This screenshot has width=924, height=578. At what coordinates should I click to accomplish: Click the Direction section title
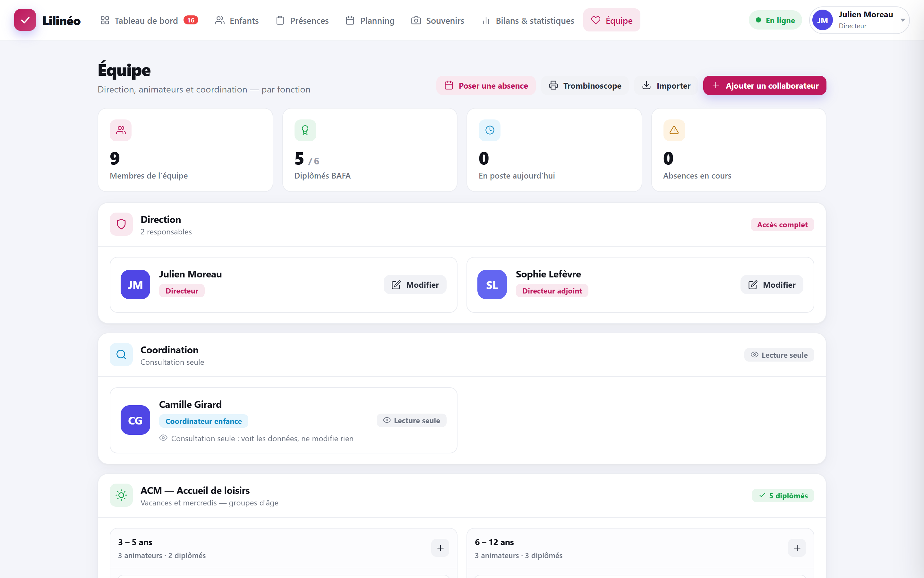coord(161,219)
